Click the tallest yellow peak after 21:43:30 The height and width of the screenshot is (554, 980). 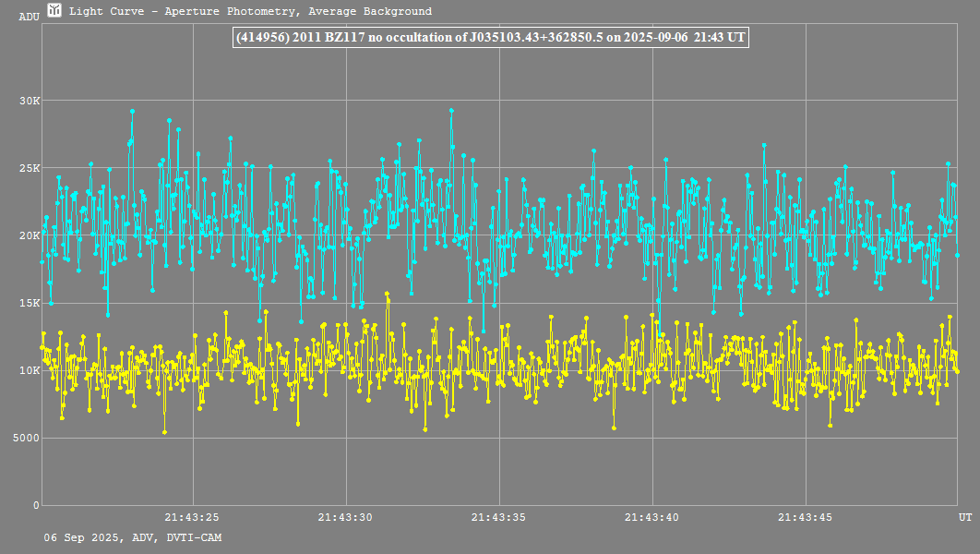[387, 294]
